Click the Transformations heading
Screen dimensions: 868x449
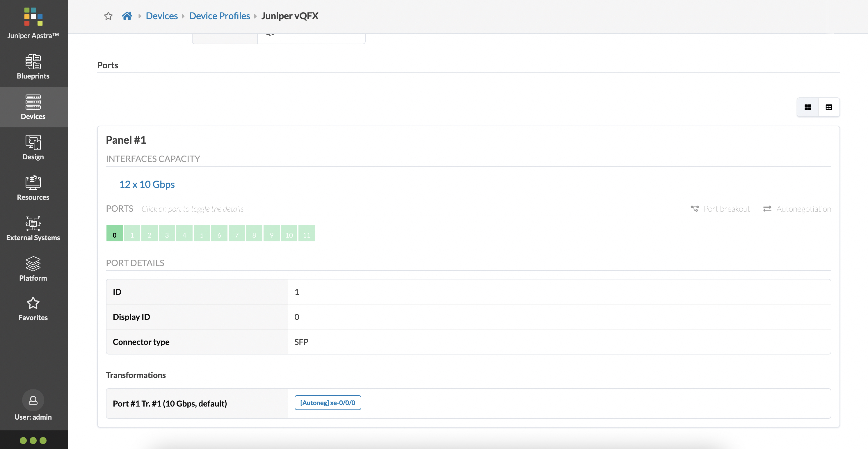[x=136, y=375]
